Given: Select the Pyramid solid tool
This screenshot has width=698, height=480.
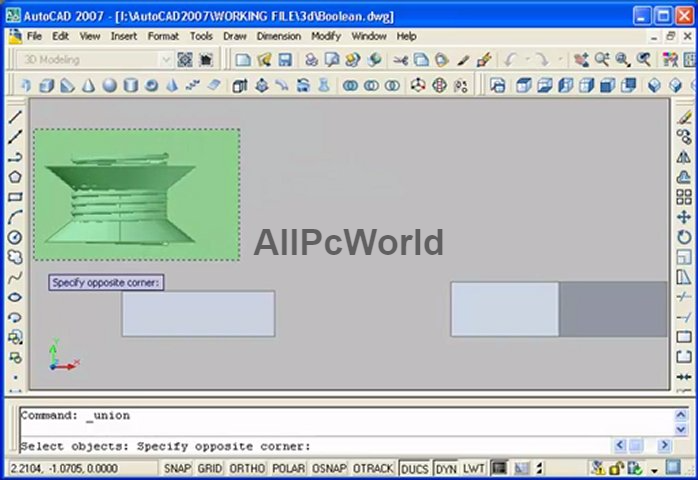Looking at the screenshot, I should [x=172, y=85].
